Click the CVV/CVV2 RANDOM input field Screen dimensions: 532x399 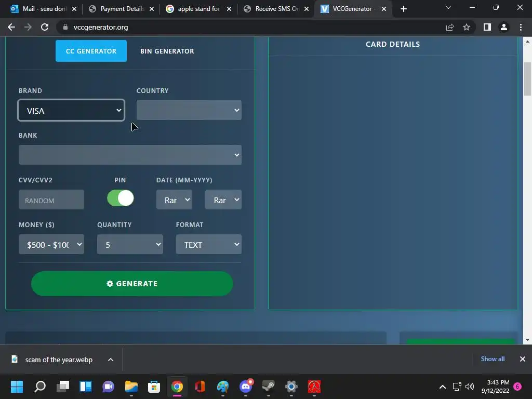tap(51, 199)
